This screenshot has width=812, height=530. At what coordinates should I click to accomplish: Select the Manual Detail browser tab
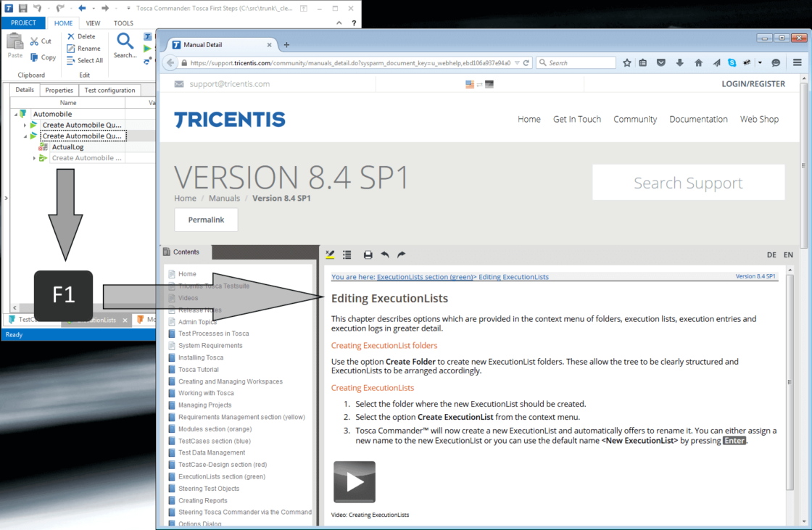pyautogui.click(x=223, y=45)
